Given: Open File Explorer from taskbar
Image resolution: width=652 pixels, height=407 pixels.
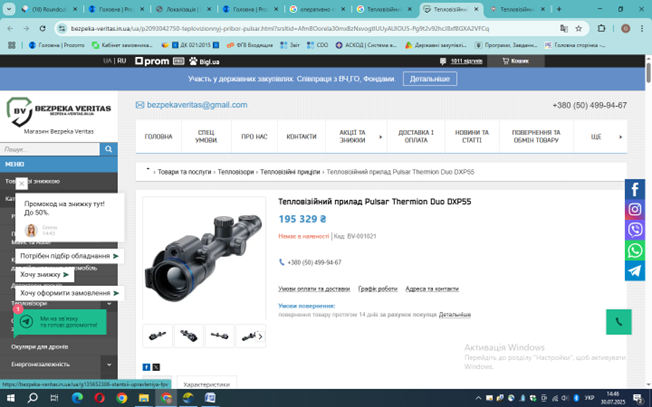Looking at the screenshot, I should (144, 398).
